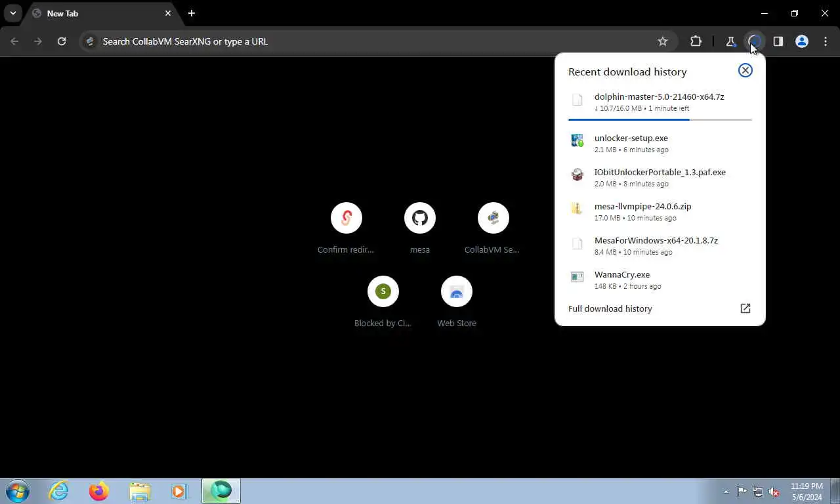
Task: Open Windows Explorer from taskbar
Action: (140, 491)
